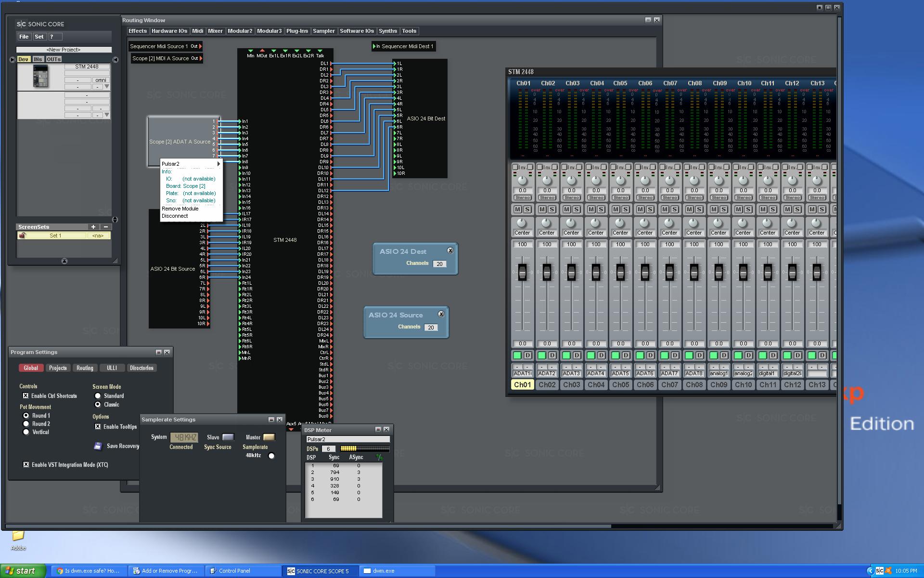The image size is (924, 578).
Task: Open the Synths menu in toolbar
Action: pyautogui.click(x=387, y=31)
